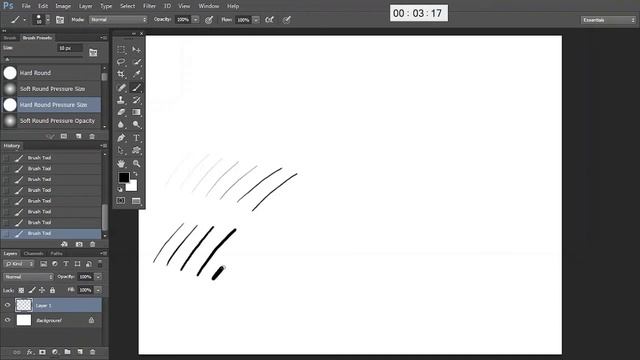This screenshot has height=360, width=640.
Task: Select the Rectangular Marquee tool
Action: point(121,49)
